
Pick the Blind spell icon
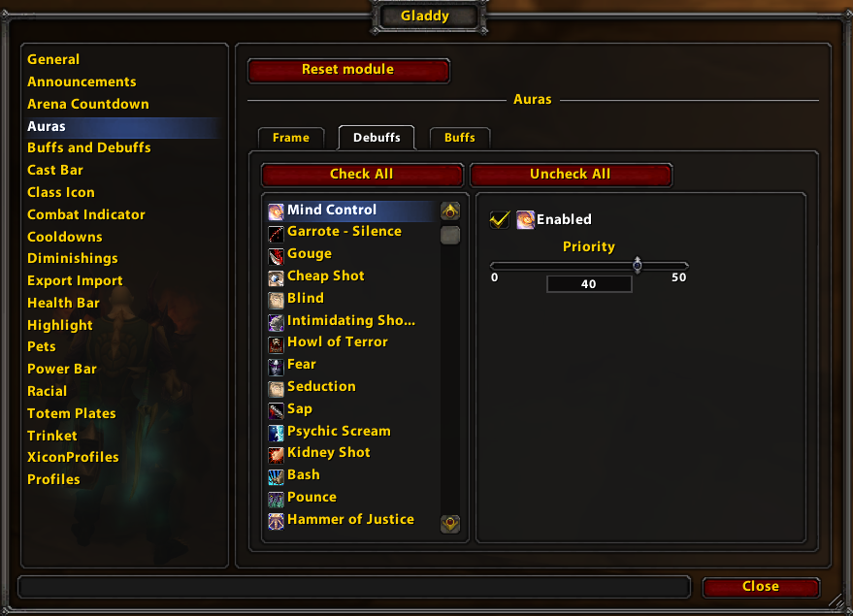point(276,300)
